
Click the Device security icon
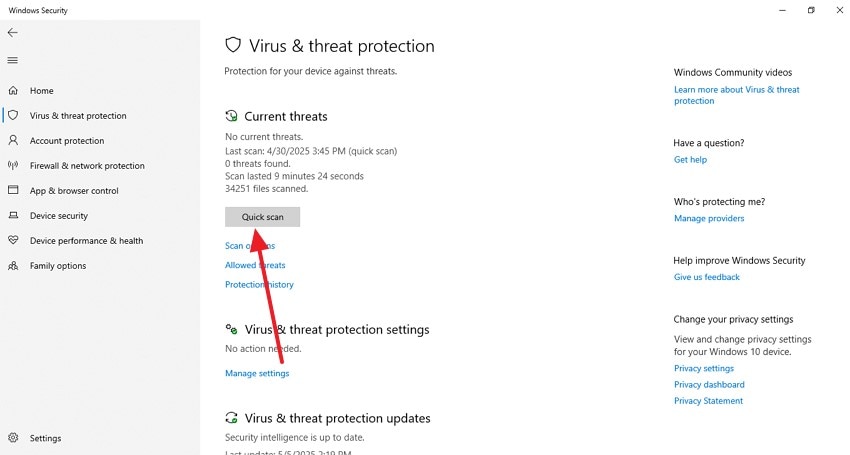tap(14, 216)
